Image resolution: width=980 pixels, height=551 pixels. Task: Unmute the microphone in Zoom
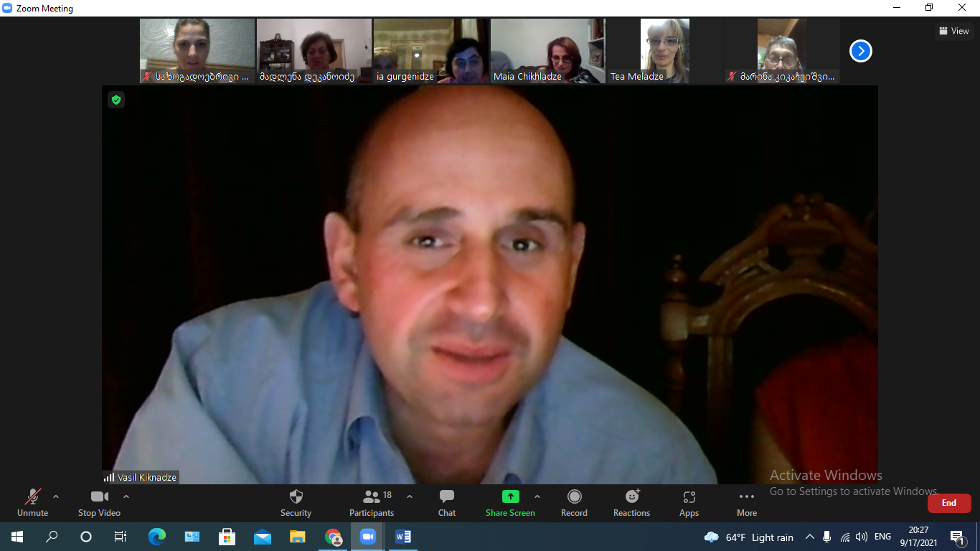[32, 502]
